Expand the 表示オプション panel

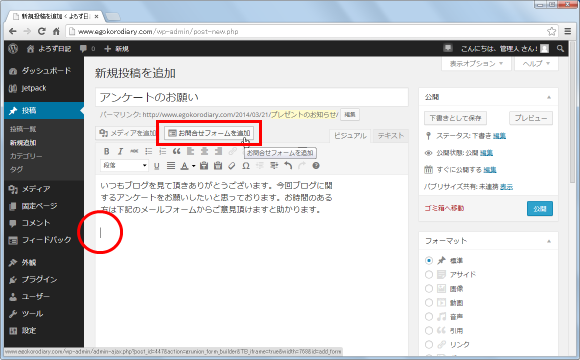tap(476, 64)
